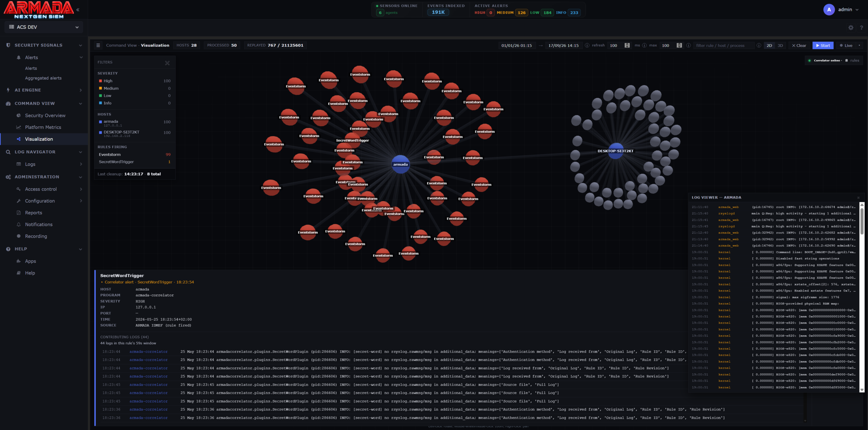Toggle the armada host filter
The image size is (868, 430).
pos(134,123)
